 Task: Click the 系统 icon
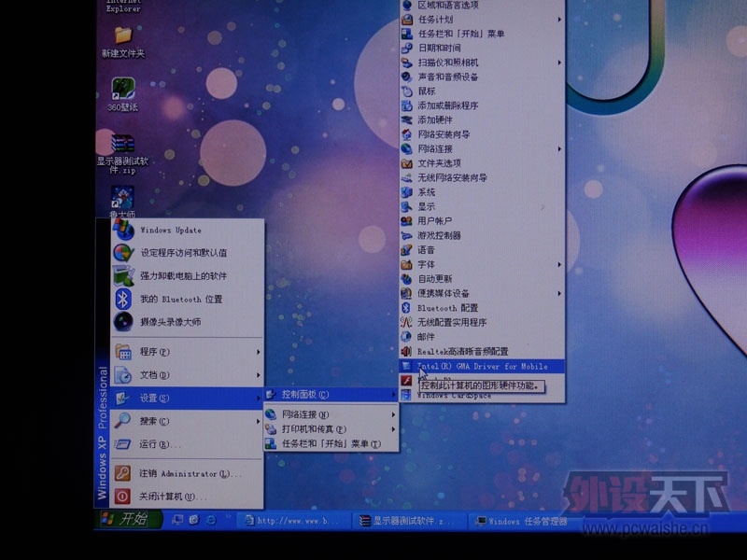406,192
